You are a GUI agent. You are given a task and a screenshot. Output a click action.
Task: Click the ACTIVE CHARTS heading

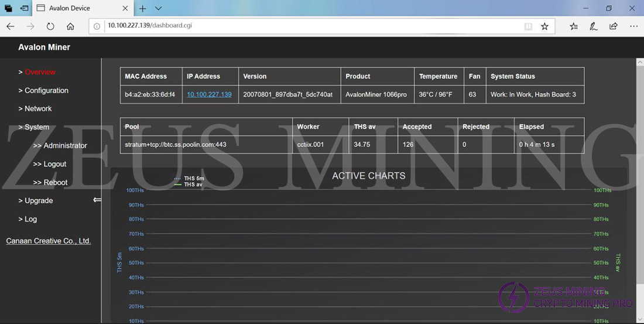pyautogui.click(x=369, y=176)
